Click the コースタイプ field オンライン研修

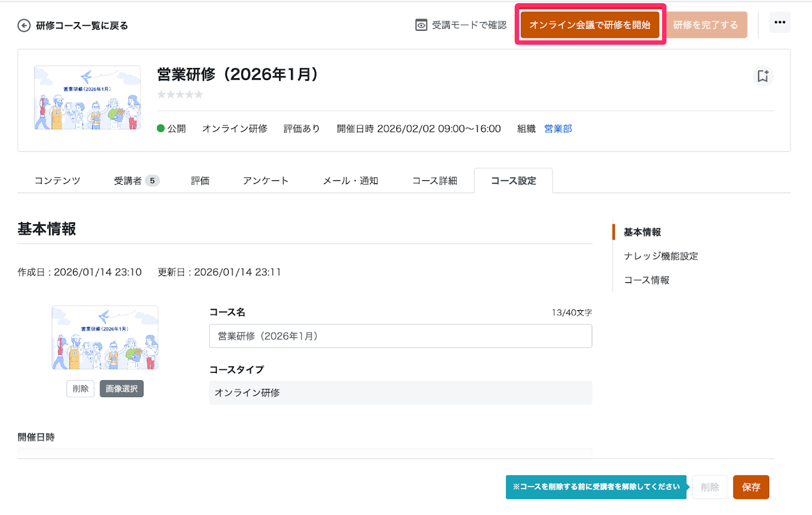pos(401,393)
